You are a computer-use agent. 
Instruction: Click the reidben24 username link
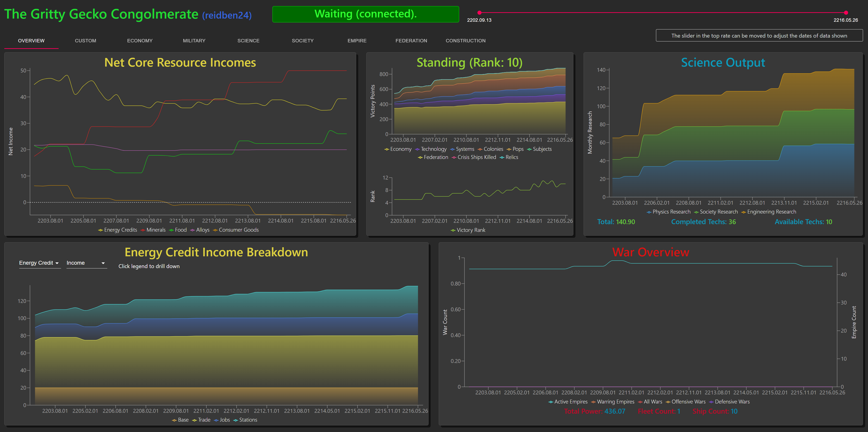pos(227,16)
